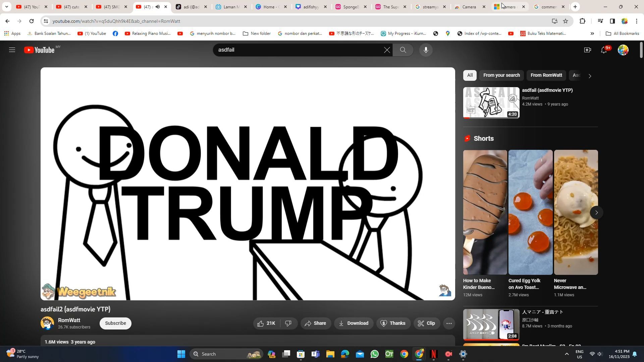Like the video with 21K likes

[266, 323]
